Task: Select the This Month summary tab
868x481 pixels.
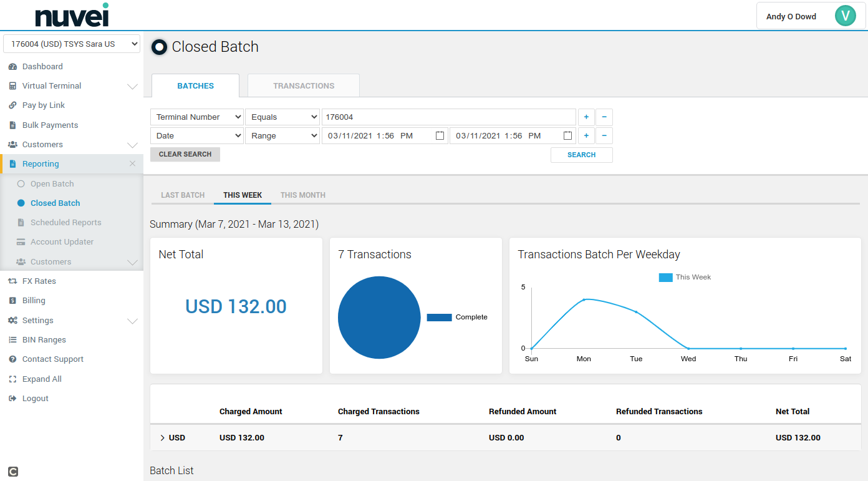Action: coord(302,195)
